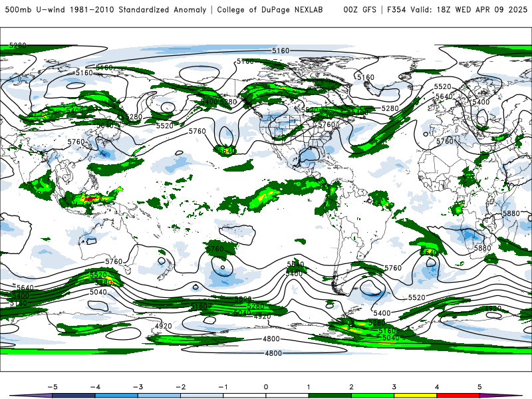This screenshot has height=399, width=532.
Task: Click the 5880 contour label over southern Africa
Action: (x=483, y=248)
